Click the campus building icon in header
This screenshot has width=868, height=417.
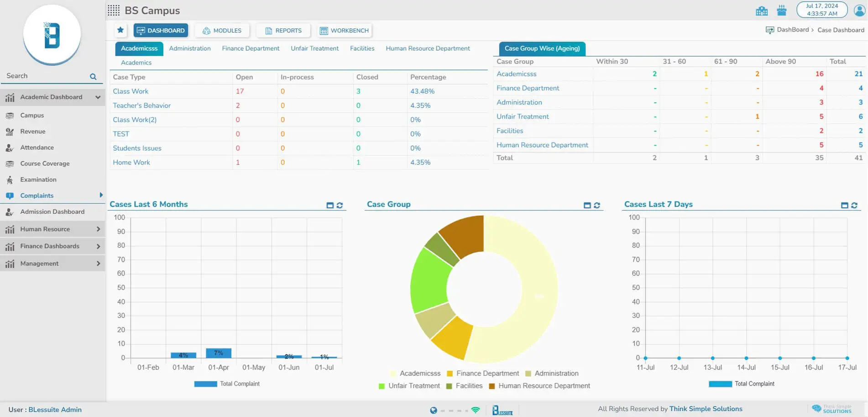click(x=761, y=11)
